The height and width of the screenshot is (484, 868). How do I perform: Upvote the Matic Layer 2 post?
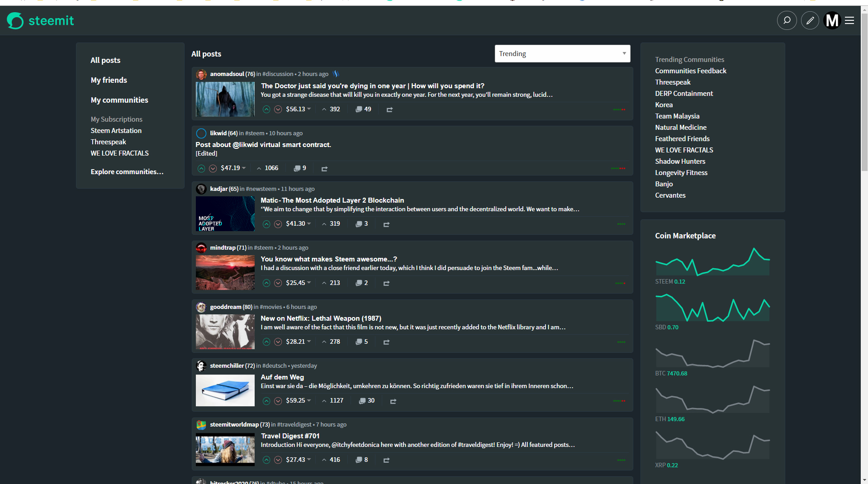266,224
